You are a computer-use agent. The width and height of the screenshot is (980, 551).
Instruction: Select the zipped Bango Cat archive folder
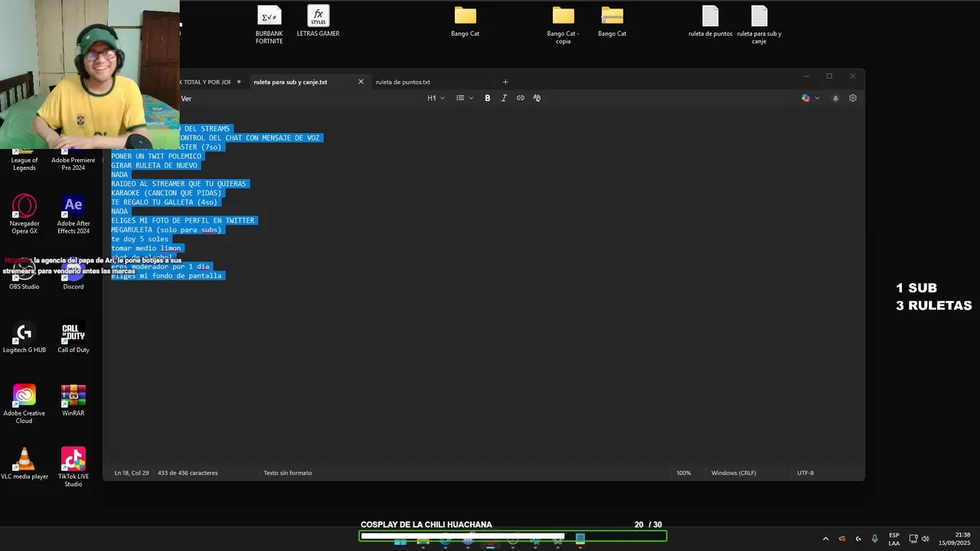612,21
